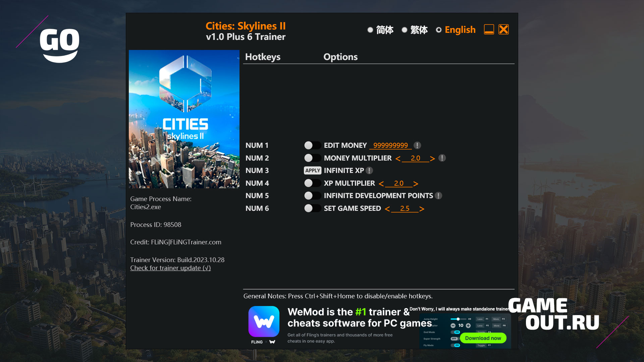Select 繁体 language radio button
The height and width of the screenshot is (362, 644).
[x=404, y=30]
